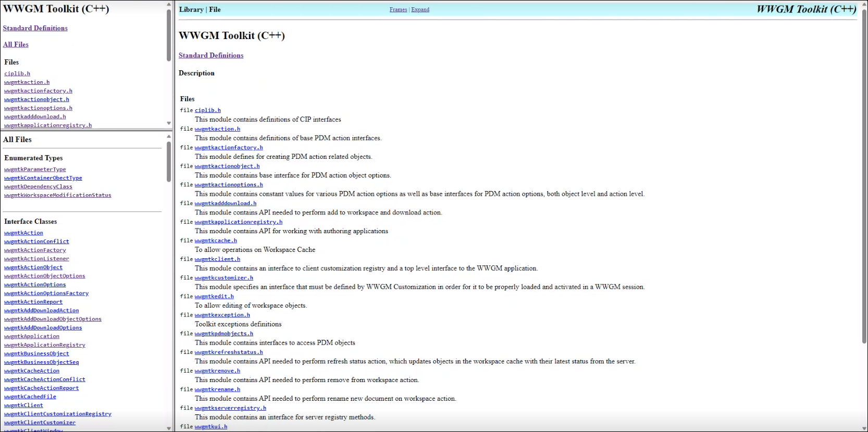Open wwgmtkactionoptions.h in the main Files list
Screen dimensions: 868x432
pos(229,185)
